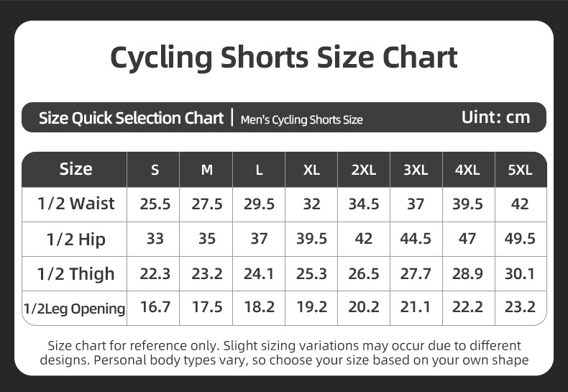Click the 44.5 hip value for 3XL

click(416, 238)
